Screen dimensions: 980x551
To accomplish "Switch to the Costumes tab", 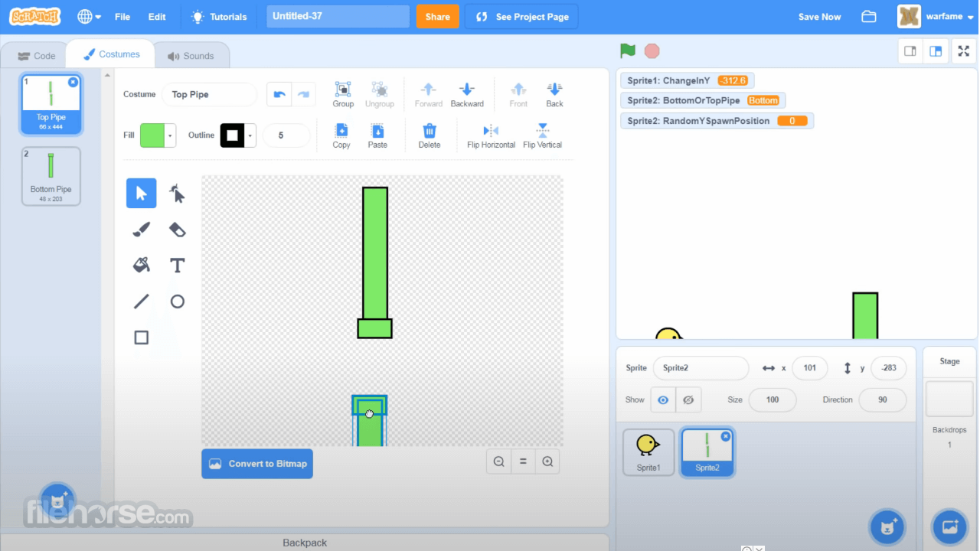I will (x=111, y=54).
